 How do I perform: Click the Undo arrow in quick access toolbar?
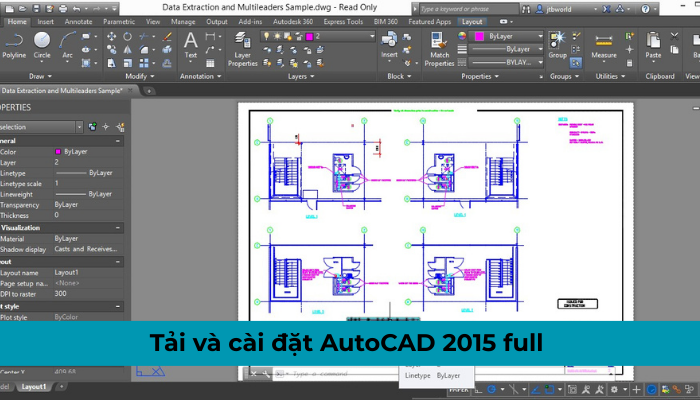click(76, 8)
